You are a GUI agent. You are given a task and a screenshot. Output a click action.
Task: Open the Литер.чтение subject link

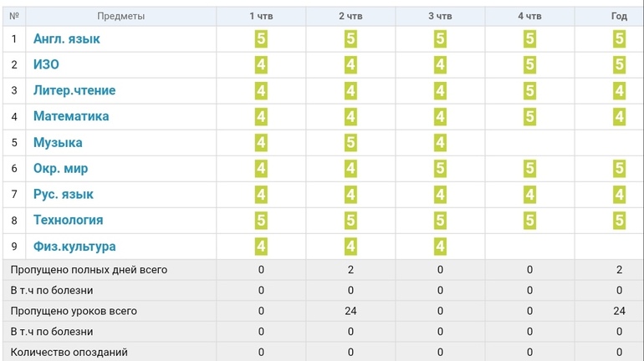tap(74, 90)
